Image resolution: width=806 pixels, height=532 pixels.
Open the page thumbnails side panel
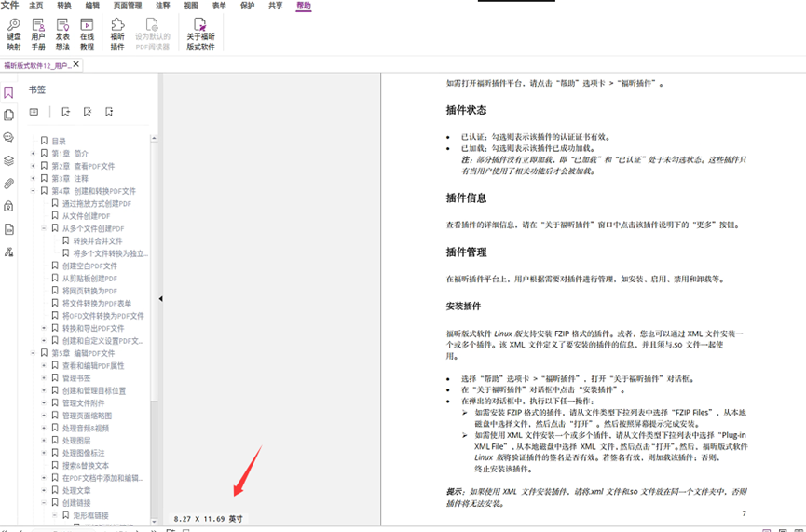tap(8, 115)
